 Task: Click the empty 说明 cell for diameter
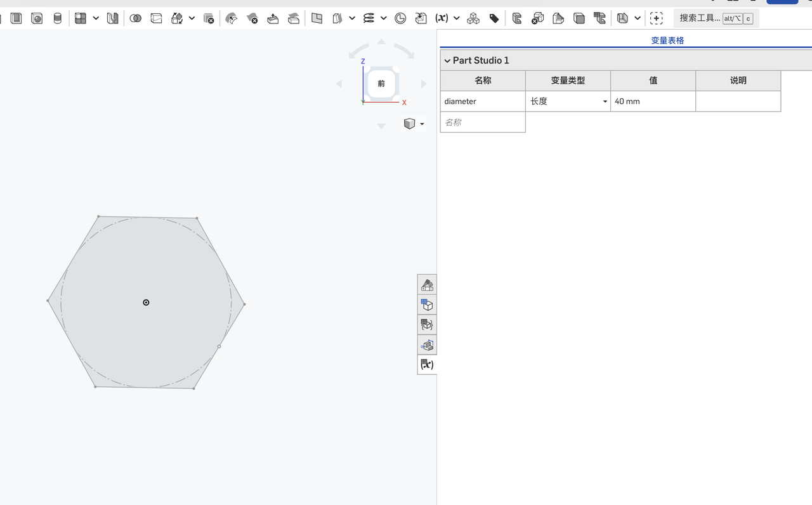[738, 102]
